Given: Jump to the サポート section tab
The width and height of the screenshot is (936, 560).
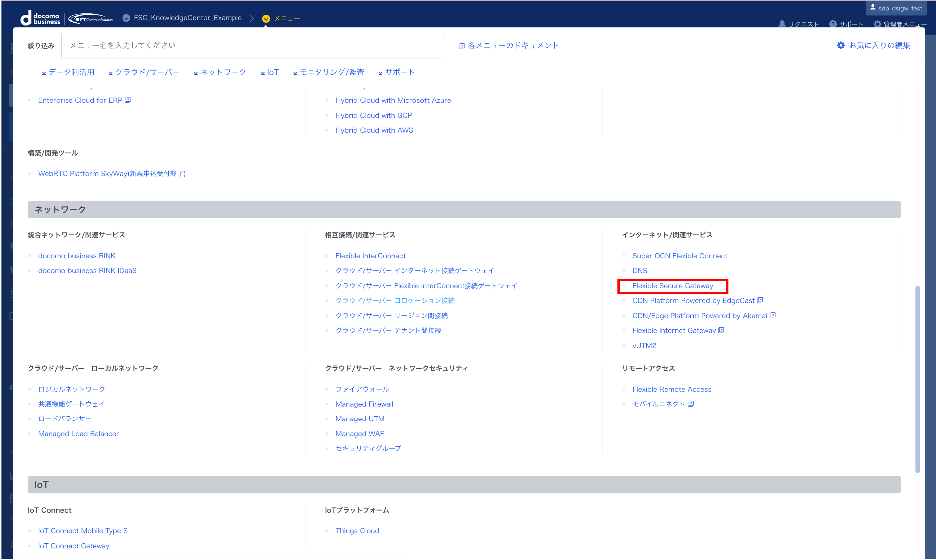Looking at the screenshot, I should point(397,72).
